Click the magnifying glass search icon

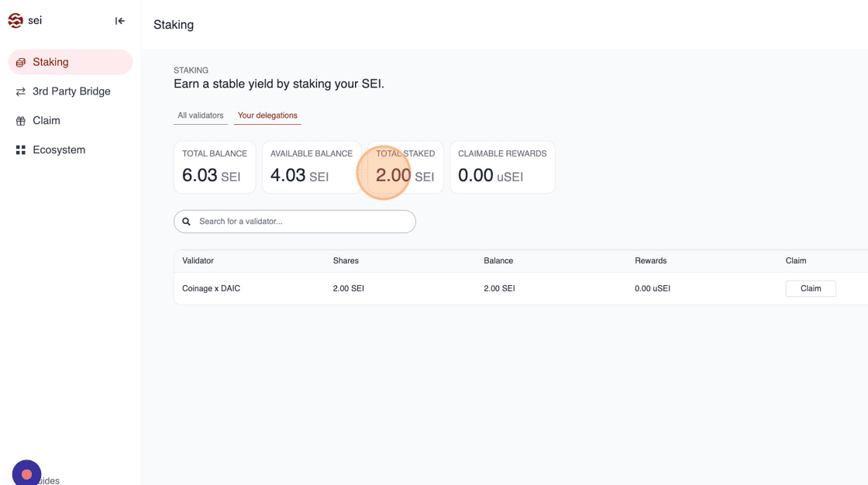coord(187,222)
